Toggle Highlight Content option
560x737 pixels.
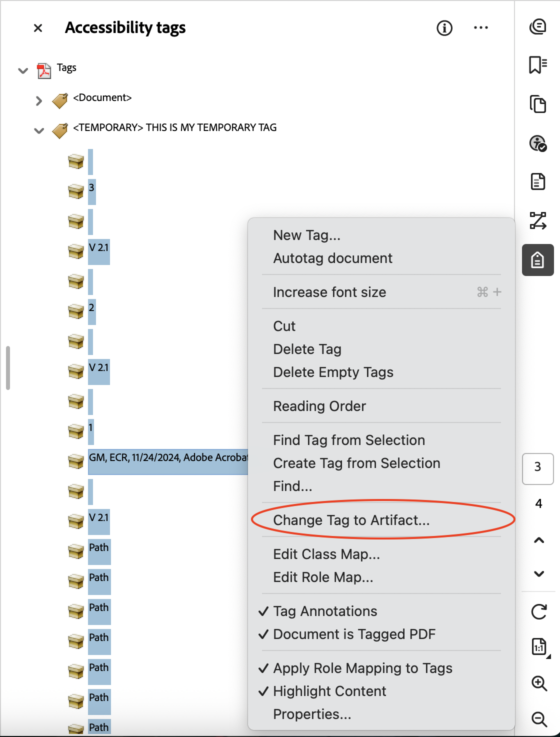(x=329, y=691)
